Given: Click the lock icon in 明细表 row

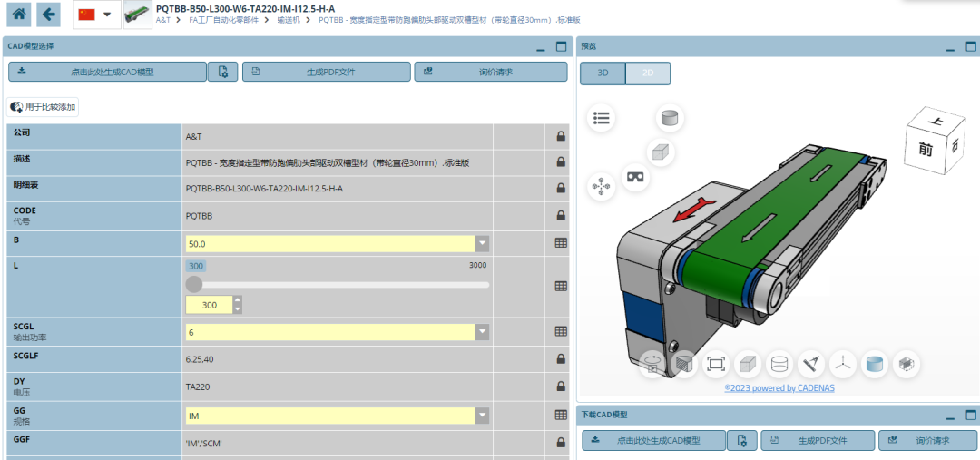Looking at the screenshot, I should [561, 188].
